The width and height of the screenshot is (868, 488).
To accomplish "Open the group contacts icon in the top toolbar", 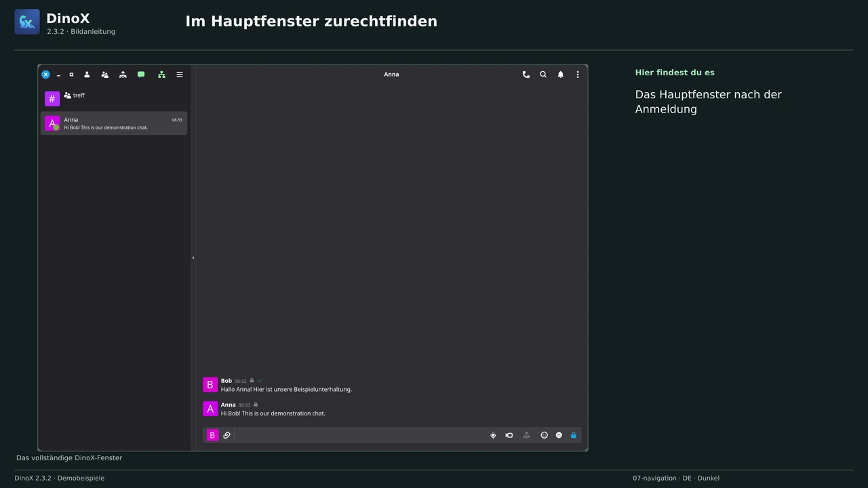I will [104, 75].
